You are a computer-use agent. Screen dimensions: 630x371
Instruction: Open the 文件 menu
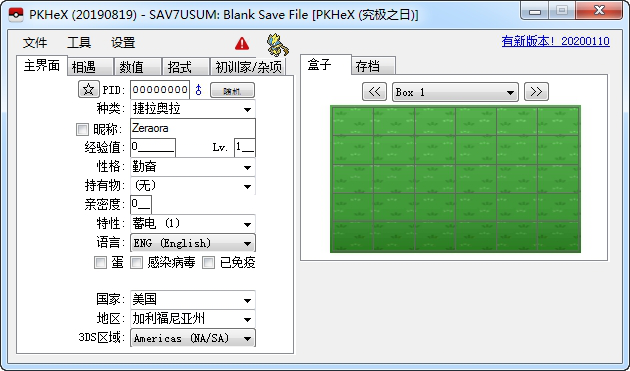coord(35,43)
